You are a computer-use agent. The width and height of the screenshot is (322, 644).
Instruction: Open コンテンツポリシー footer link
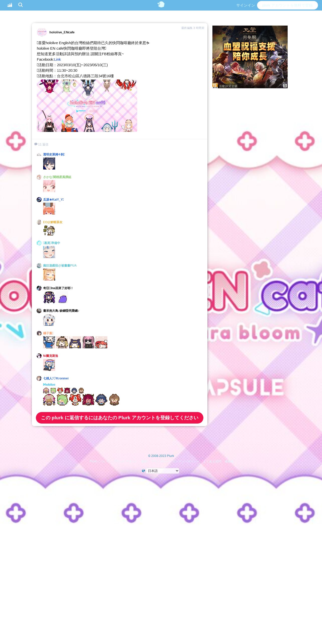[186, 461]
